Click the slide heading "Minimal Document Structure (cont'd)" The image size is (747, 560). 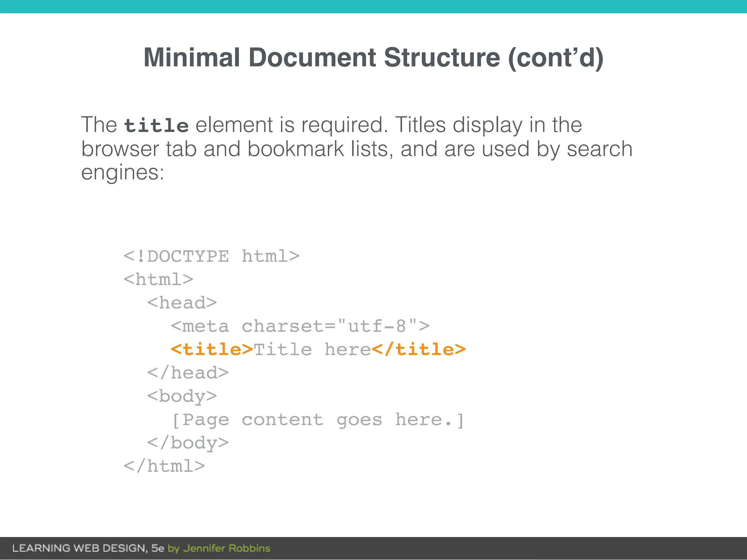click(373, 58)
